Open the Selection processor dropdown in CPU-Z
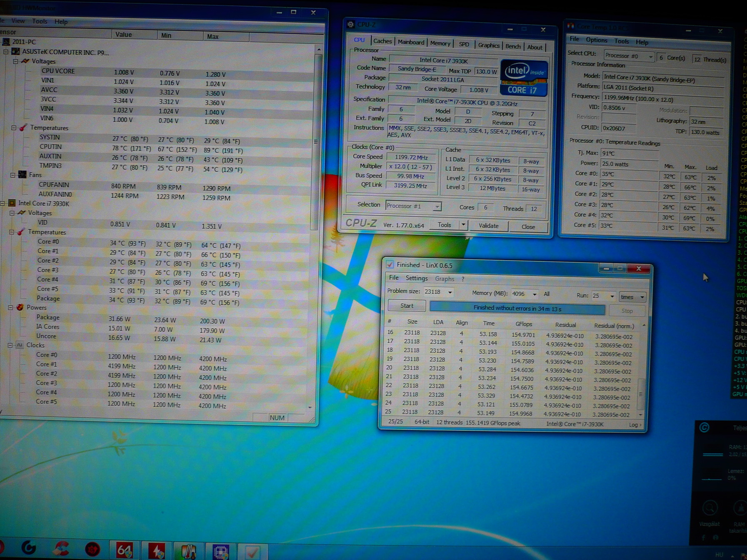This screenshot has height=560, width=747. [x=437, y=207]
